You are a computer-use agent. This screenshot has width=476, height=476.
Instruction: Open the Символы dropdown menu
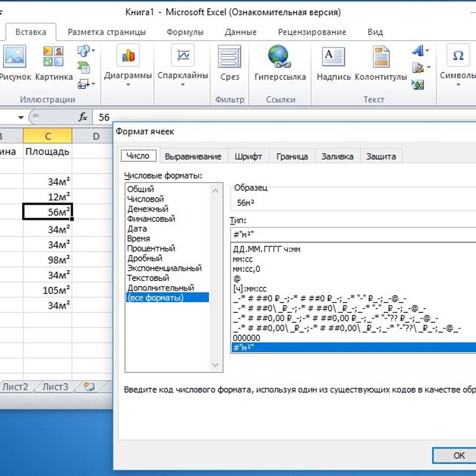458,85
